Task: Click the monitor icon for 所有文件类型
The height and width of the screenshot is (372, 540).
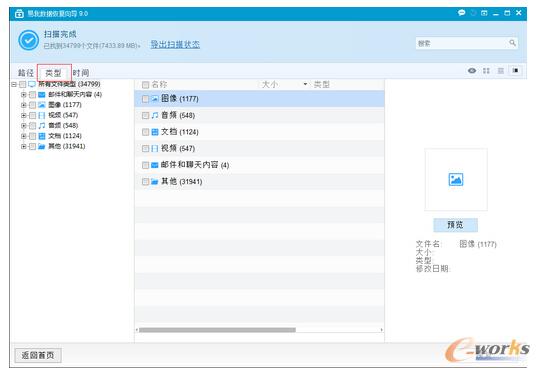Action: pos(32,84)
